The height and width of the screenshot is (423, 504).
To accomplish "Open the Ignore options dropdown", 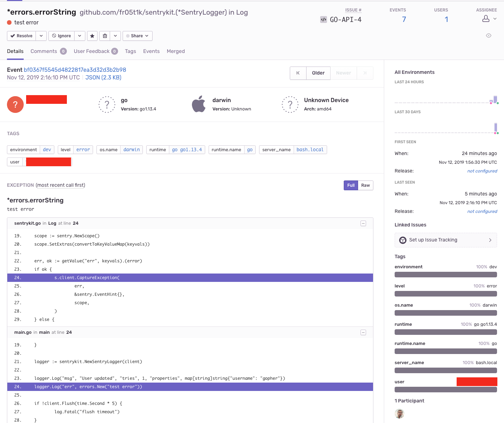I will [x=80, y=36].
